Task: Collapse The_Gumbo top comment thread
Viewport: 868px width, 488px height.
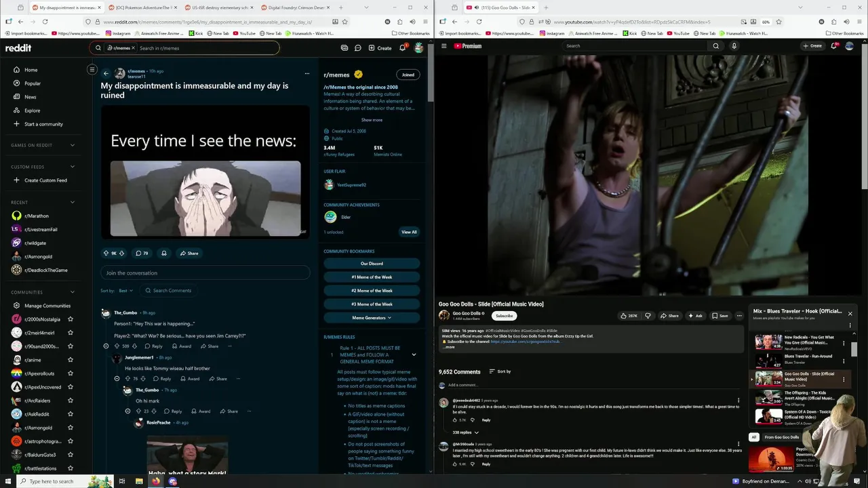Action: coord(106,346)
